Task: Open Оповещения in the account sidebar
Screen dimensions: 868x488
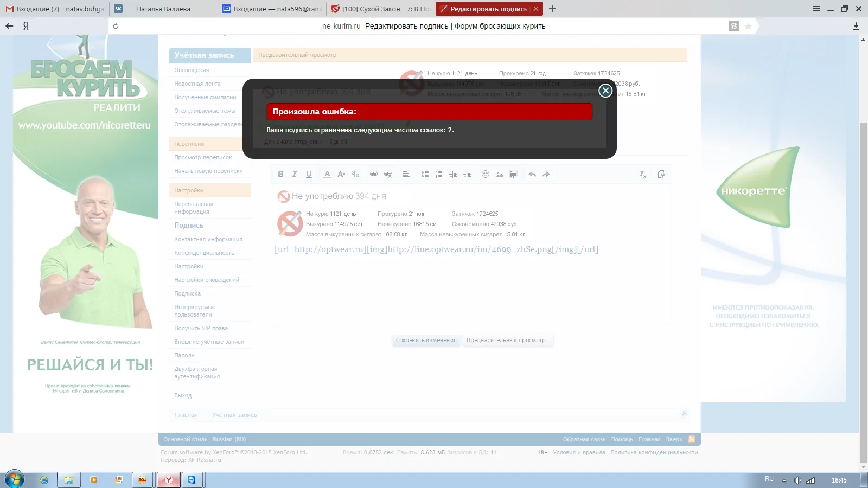Action: pos(192,70)
